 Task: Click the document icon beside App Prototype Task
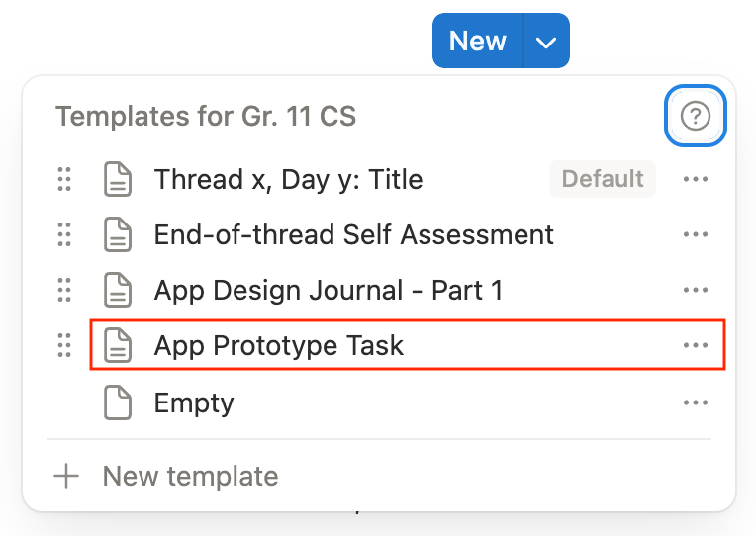tap(118, 345)
